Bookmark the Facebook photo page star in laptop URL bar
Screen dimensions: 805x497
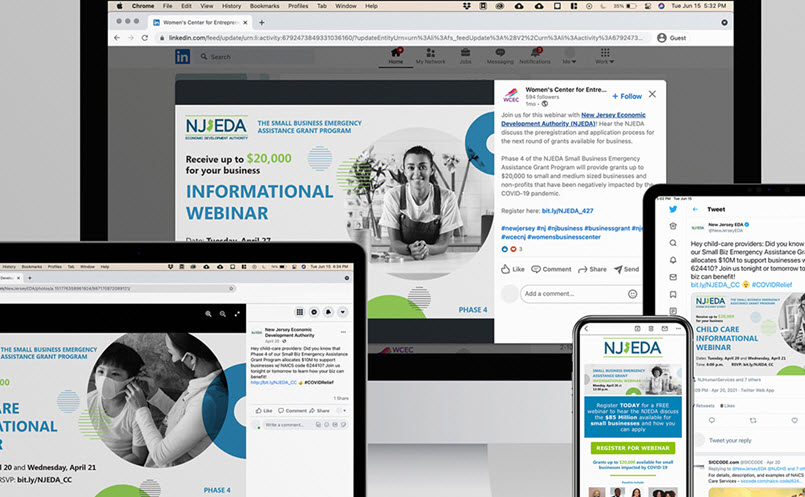point(231,289)
